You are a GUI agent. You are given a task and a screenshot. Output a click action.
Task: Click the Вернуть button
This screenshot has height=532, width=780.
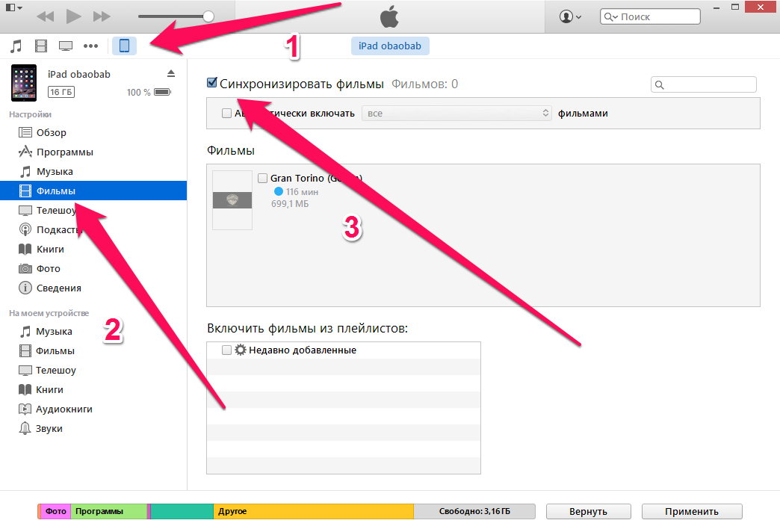(589, 512)
